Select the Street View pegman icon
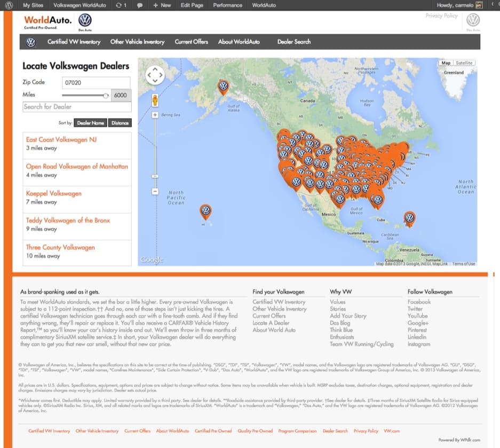 pyautogui.click(x=155, y=100)
